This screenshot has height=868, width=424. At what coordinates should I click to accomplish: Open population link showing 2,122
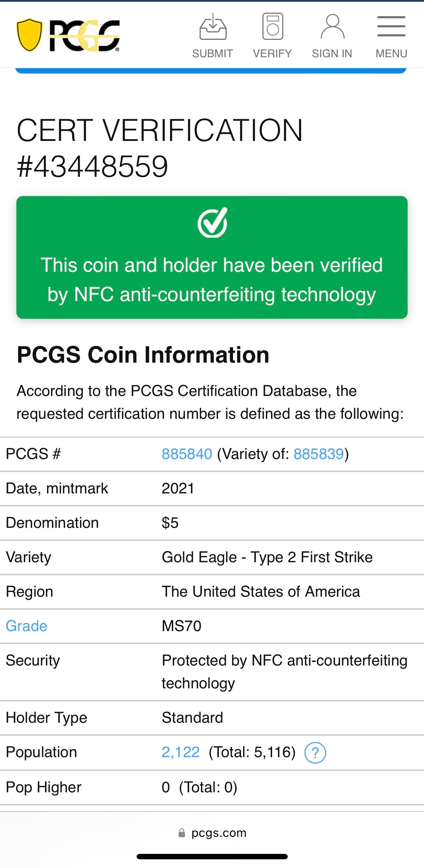180,752
